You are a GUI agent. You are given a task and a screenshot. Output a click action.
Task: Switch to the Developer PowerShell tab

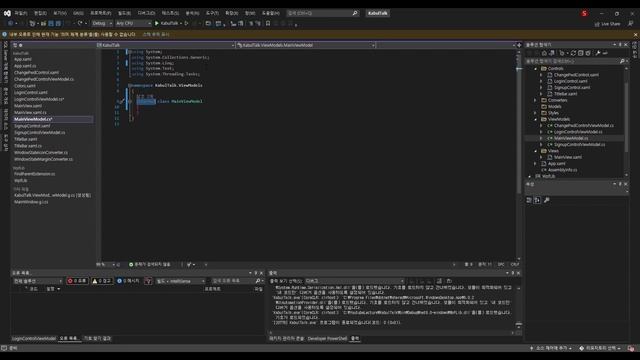[x=327, y=339]
